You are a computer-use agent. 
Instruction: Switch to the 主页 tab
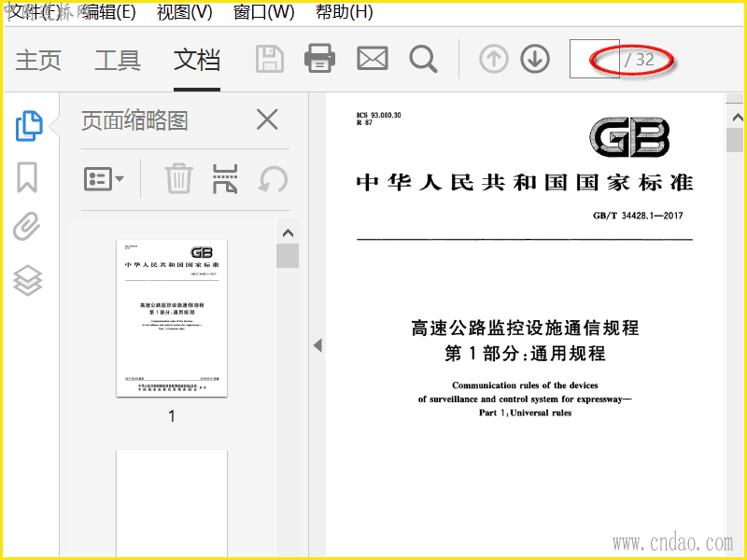pos(38,61)
